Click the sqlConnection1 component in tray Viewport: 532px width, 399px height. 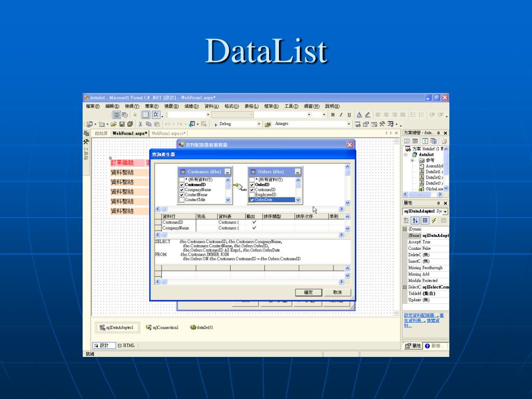click(162, 327)
